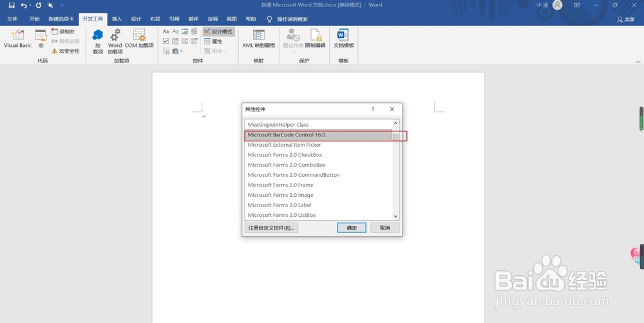Open ribbon display options icon

576,5
